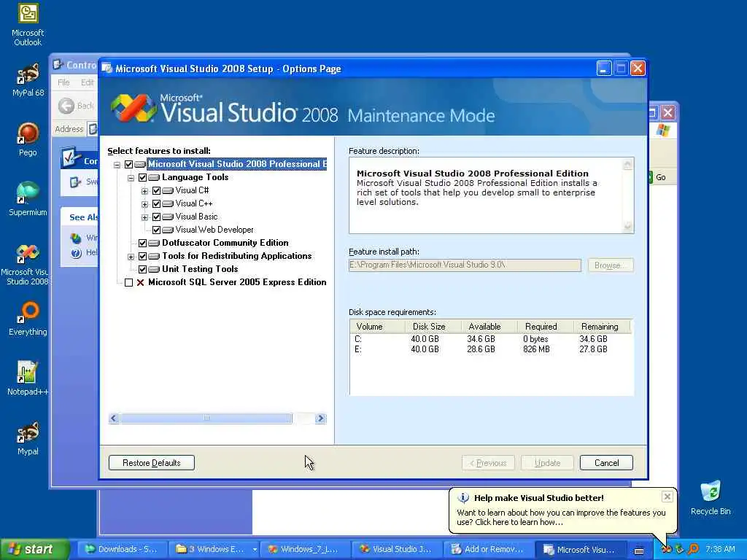Uncheck Tools for Redistributing Applications checkbox

click(142, 256)
